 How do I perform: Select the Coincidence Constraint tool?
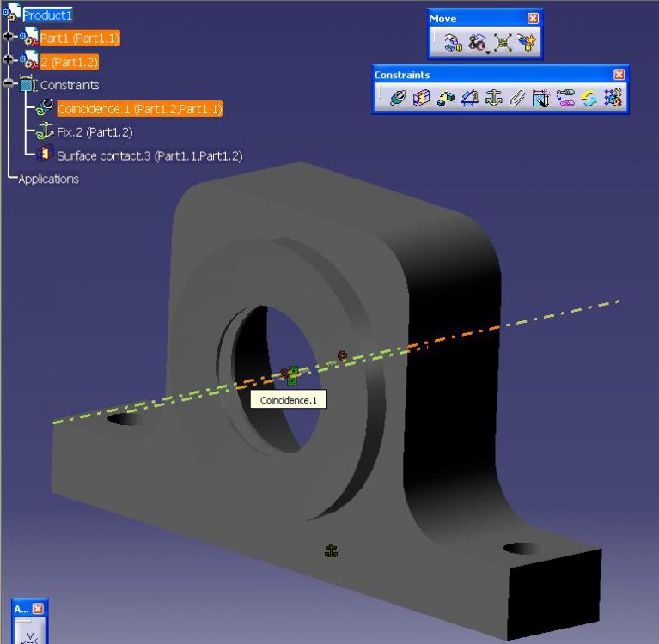click(x=397, y=98)
